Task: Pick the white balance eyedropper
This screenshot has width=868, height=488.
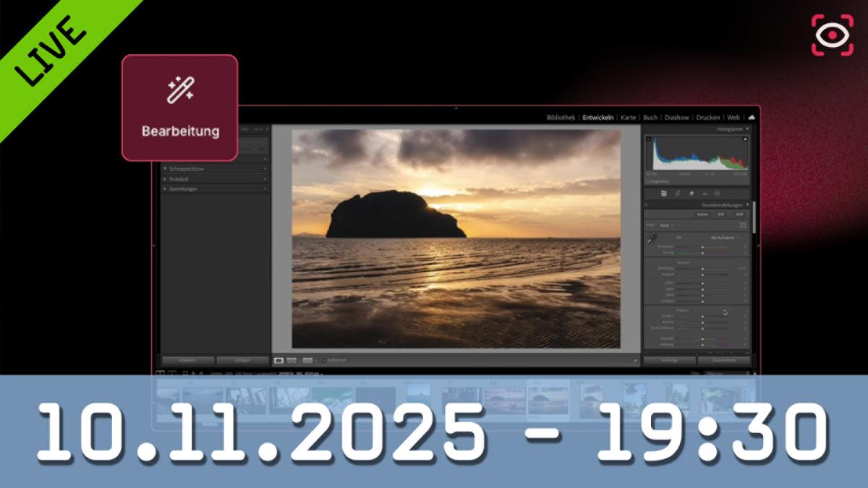Action: point(652,239)
